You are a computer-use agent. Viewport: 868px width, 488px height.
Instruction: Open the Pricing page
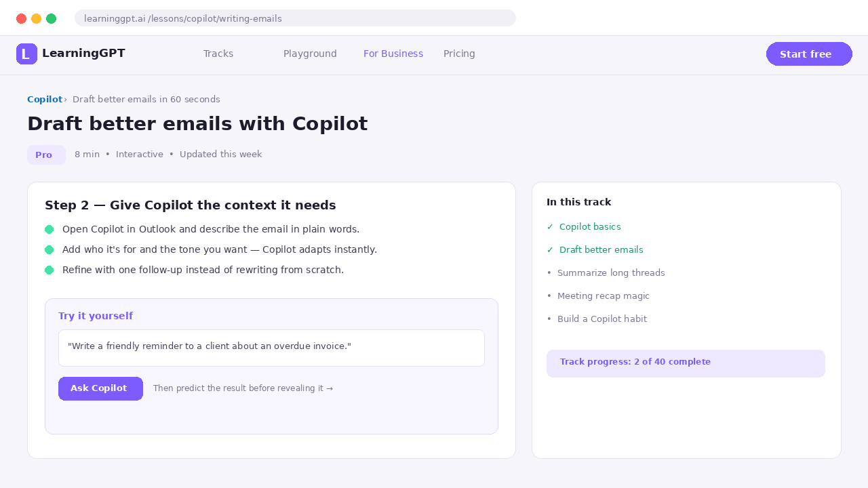tap(459, 54)
